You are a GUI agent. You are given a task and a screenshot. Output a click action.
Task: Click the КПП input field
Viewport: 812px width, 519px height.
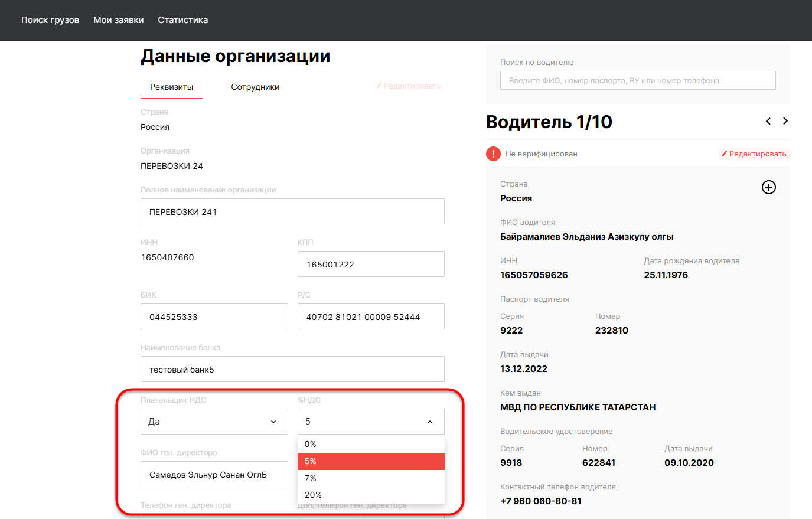(x=371, y=264)
